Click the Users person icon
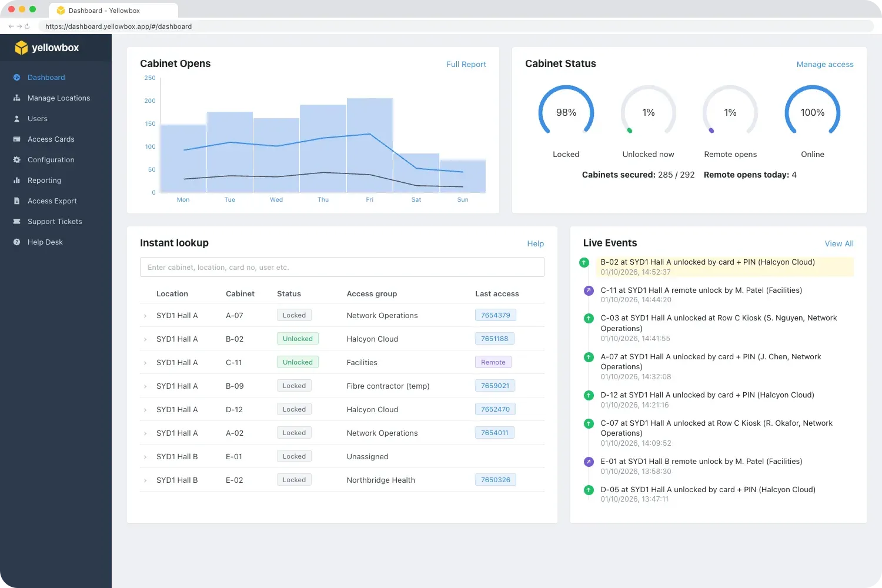Screen dimensions: 882x588 [x=16, y=119]
